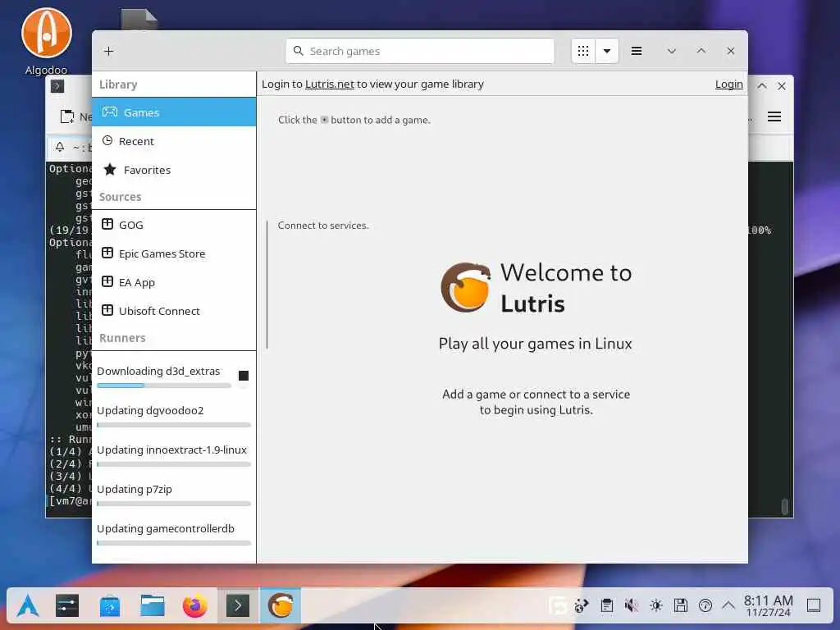Click the muted volume tray icon

pyautogui.click(x=631, y=606)
